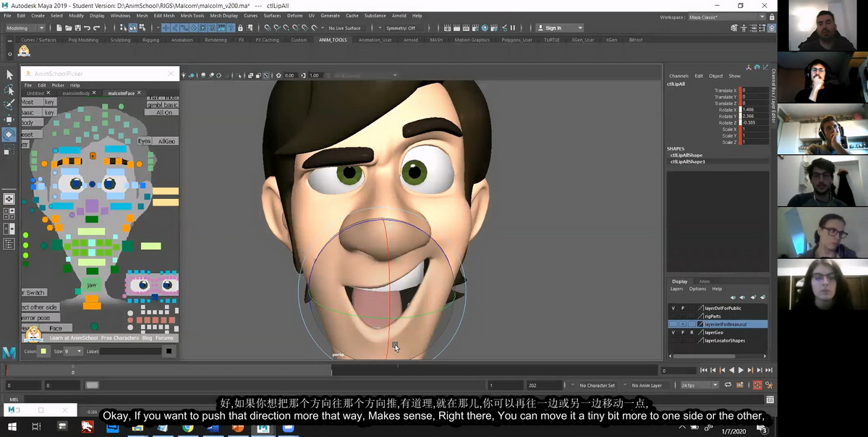Click the Auto Keyframe toggle icon
Image resolution: width=868 pixels, height=437 pixels.
(758, 386)
